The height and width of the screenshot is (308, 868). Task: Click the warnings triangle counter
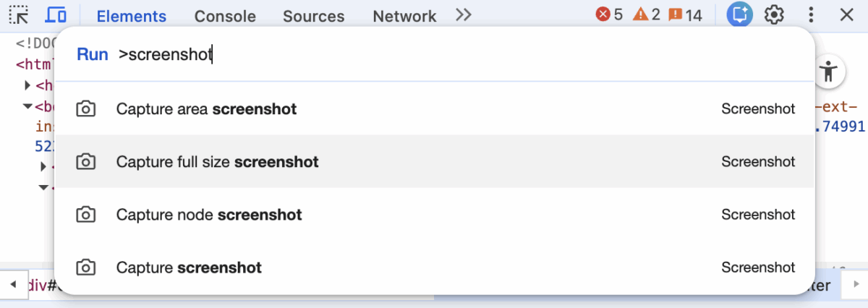pyautogui.click(x=646, y=14)
